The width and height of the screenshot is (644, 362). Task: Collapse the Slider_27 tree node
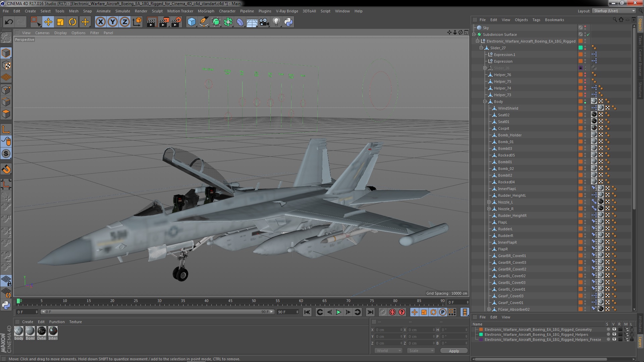[481, 48]
